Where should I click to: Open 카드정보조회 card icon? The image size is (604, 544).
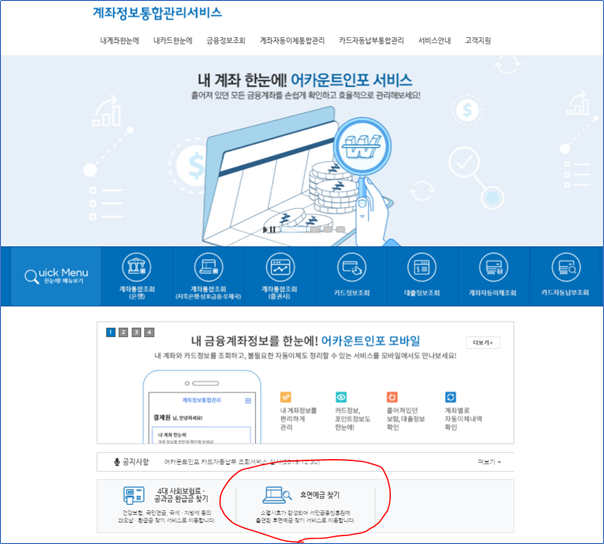pos(352,267)
